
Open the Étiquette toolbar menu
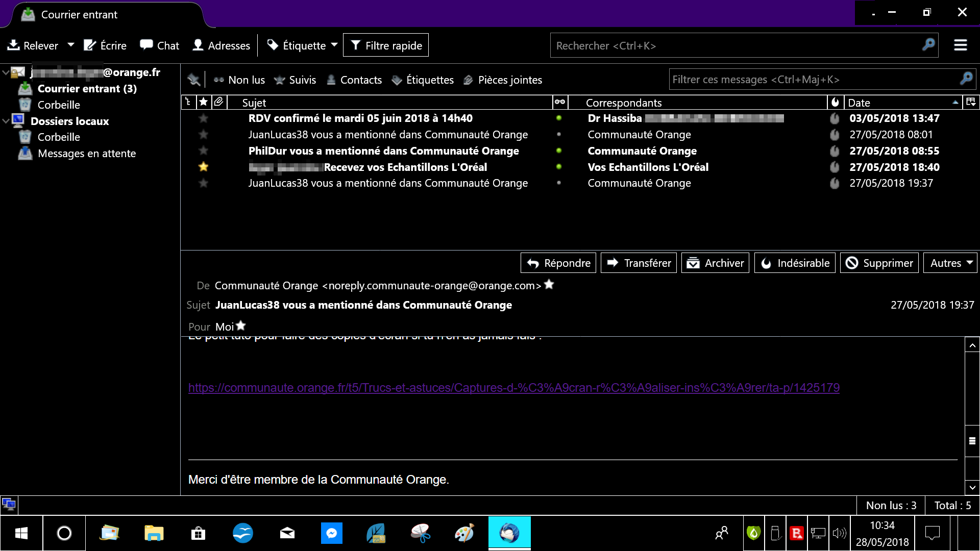(302, 45)
